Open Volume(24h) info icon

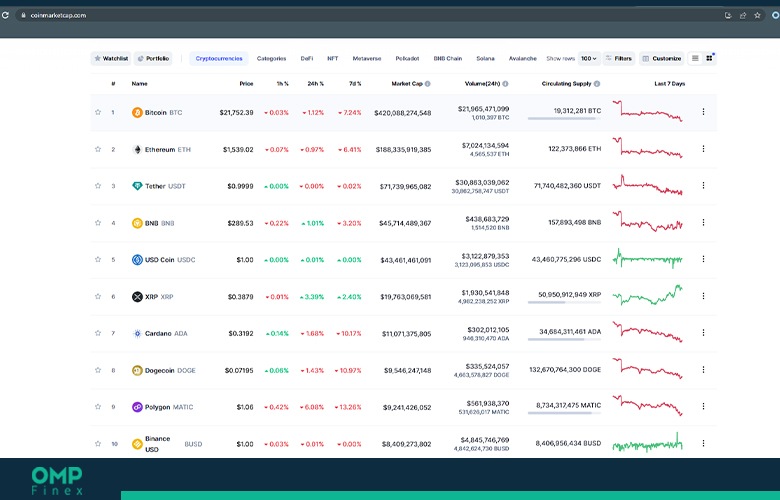tap(505, 84)
